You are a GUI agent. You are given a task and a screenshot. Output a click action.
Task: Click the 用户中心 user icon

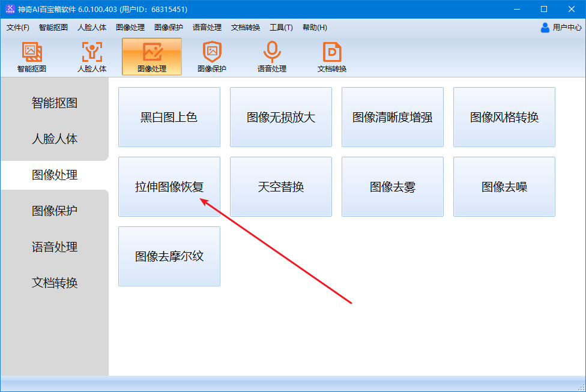(545, 27)
